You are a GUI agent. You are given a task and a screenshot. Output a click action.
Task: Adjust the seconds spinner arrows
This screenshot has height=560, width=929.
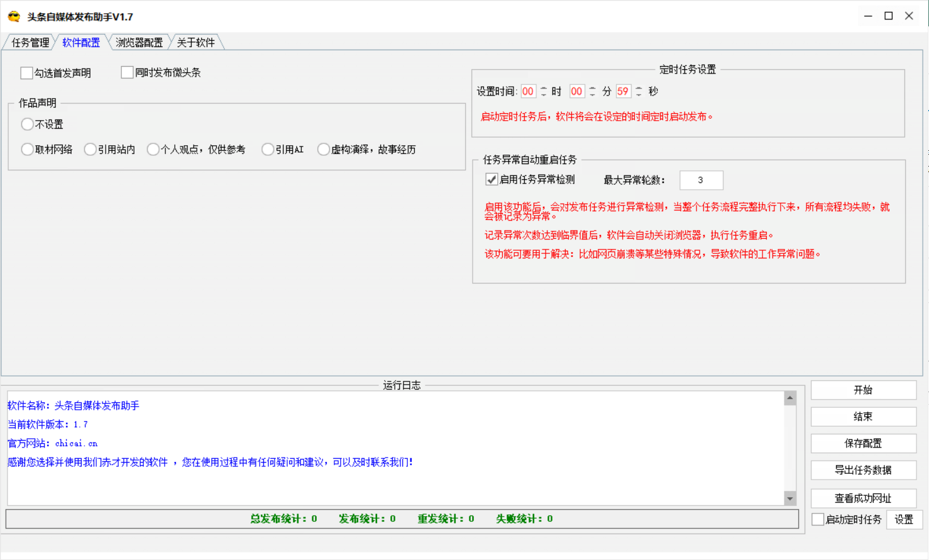click(x=639, y=91)
